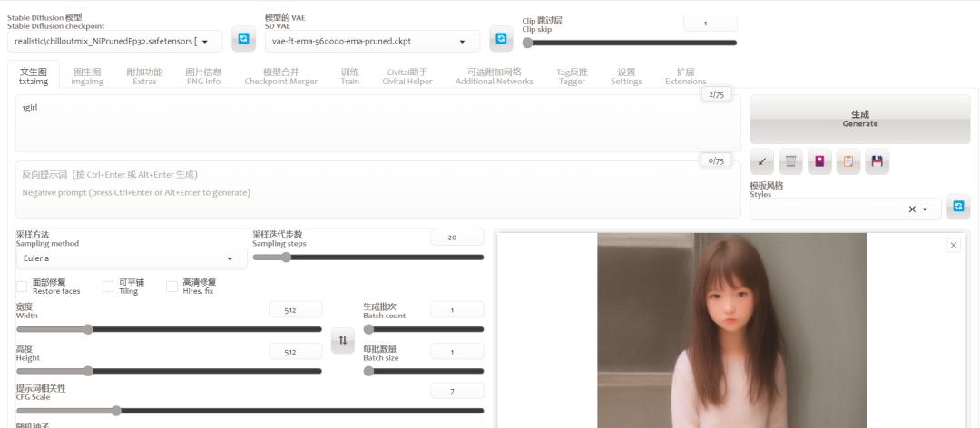Image resolution: width=980 pixels, height=428 pixels.
Task: Switch to the img2img tab
Action: tap(87, 76)
